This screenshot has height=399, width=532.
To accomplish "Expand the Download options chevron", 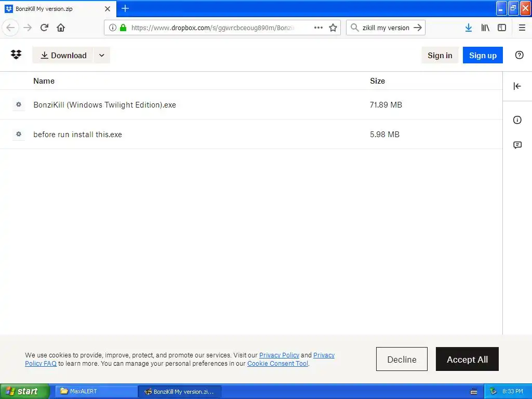I will click(101, 55).
